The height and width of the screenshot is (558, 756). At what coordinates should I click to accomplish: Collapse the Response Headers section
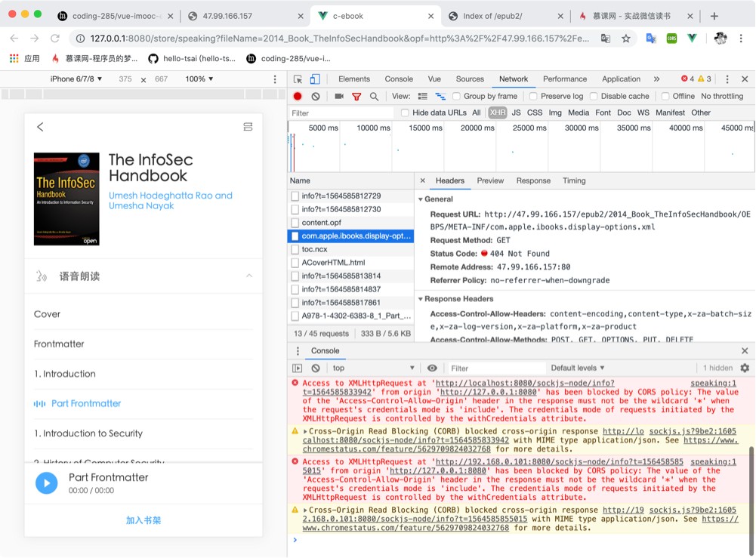coord(421,299)
